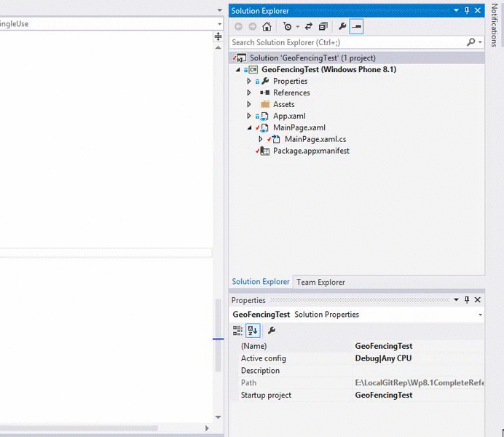Click the Collapse All icon in Solution Explorer

323,26
